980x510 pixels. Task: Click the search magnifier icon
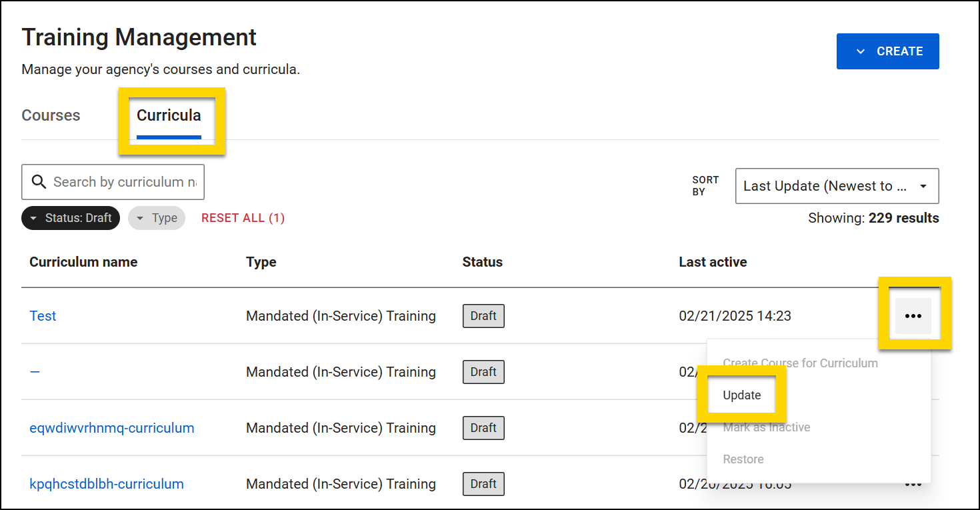click(39, 181)
